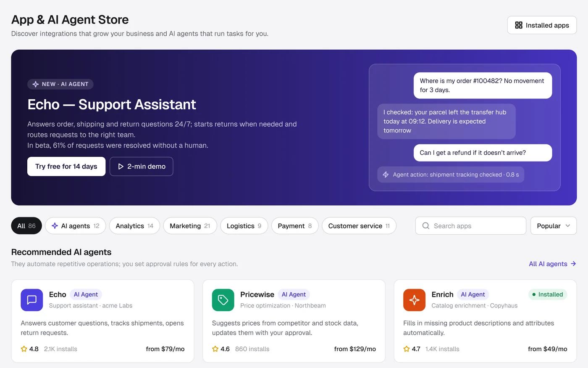588x368 pixels.
Task: Click the '860 installs' text
Action: click(252, 349)
